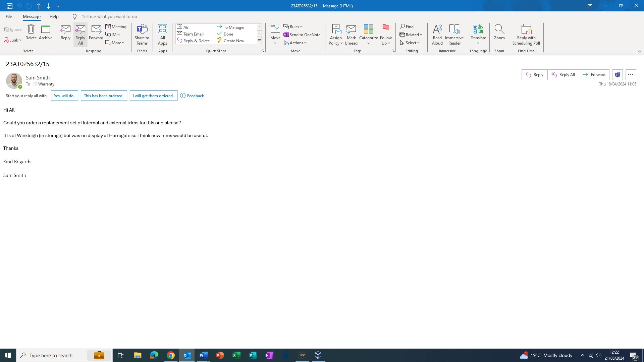Click the Mark Unread icon
The height and width of the screenshot is (362, 644).
coord(351,30)
